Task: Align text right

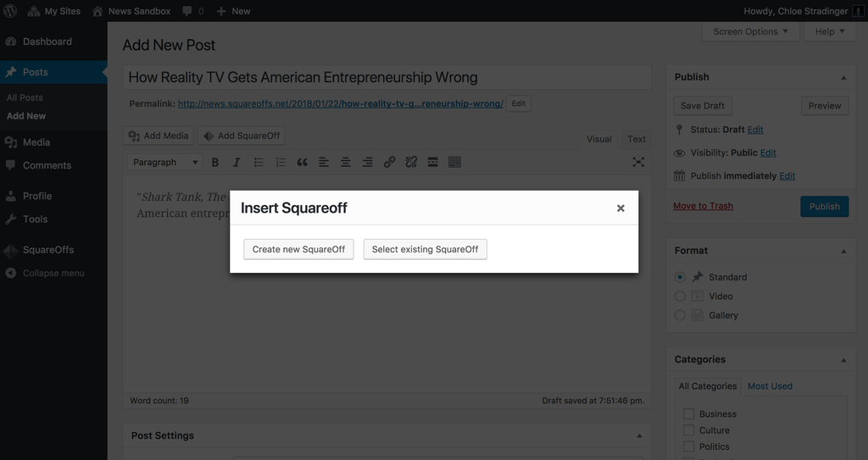Action: click(x=368, y=162)
